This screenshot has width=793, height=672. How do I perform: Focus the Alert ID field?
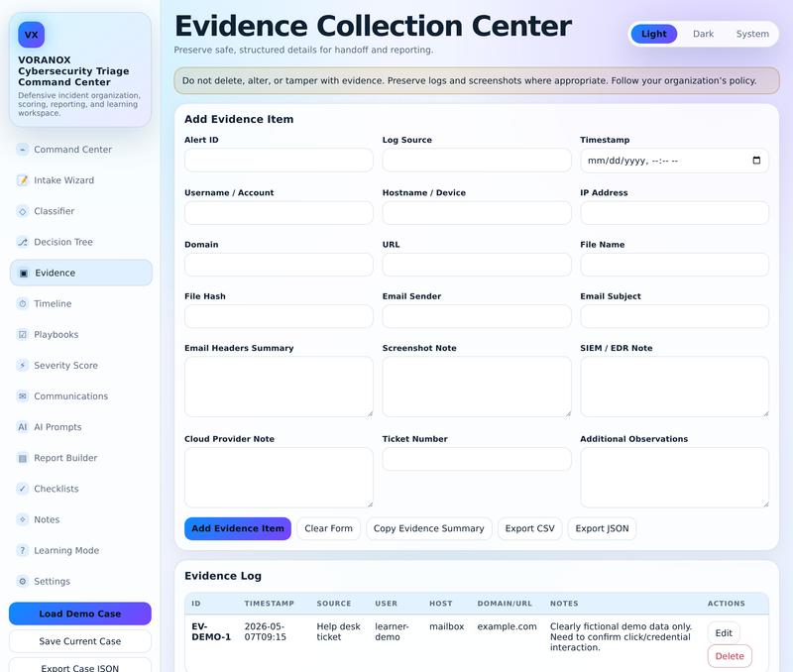click(x=279, y=161)
